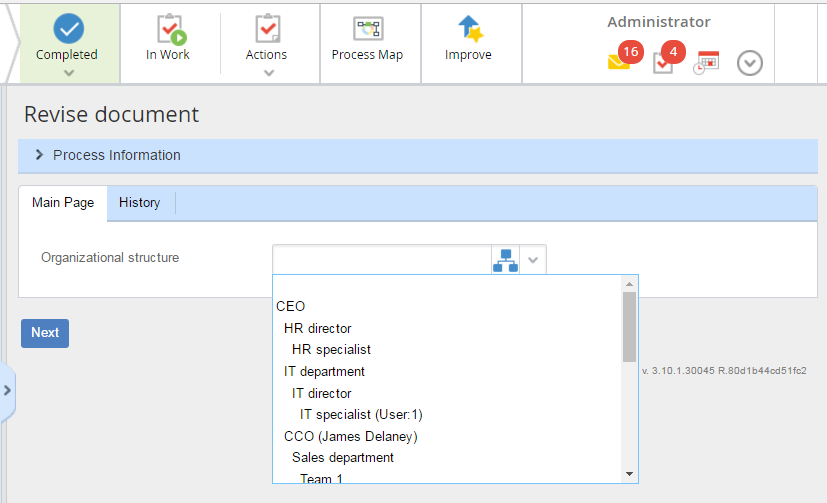827x503 pixels.
Task: Click the Next button
Action: 45,333
